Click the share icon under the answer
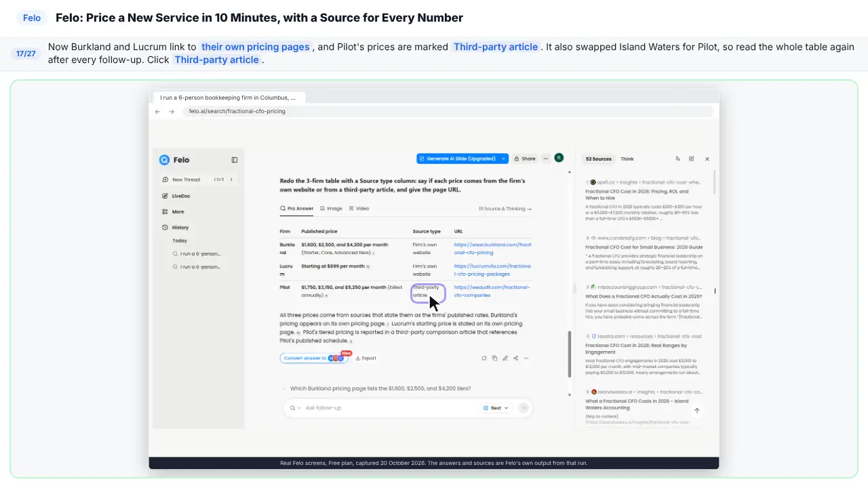Viewport: 868px width, 488px height. (x=515, y=358)
